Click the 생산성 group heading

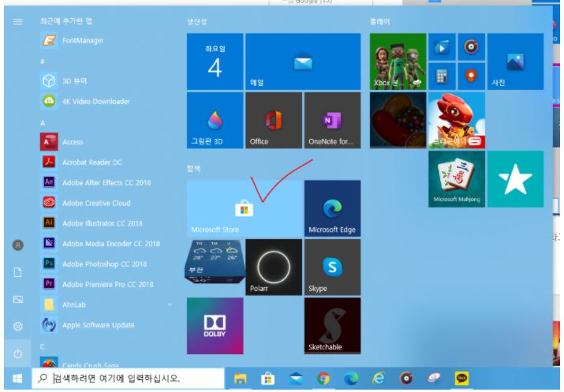196,22
